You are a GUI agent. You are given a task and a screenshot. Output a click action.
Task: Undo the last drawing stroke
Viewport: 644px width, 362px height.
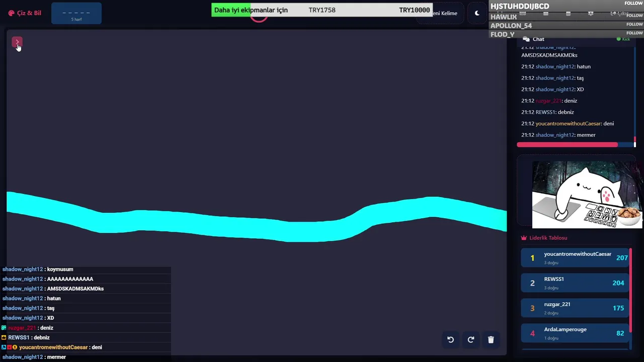(x=450, y=340)
